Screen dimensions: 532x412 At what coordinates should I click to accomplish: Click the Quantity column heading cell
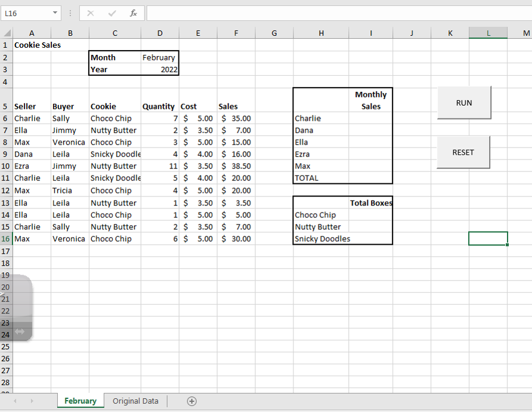tap(160, 100)
